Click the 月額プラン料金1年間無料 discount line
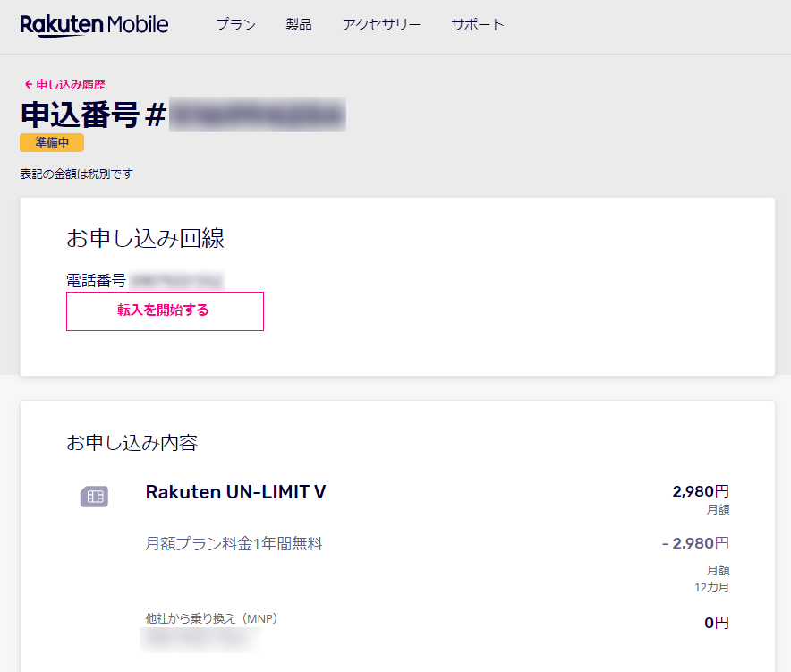The width and height of the screenshot is (791, 672). point(234,544)
